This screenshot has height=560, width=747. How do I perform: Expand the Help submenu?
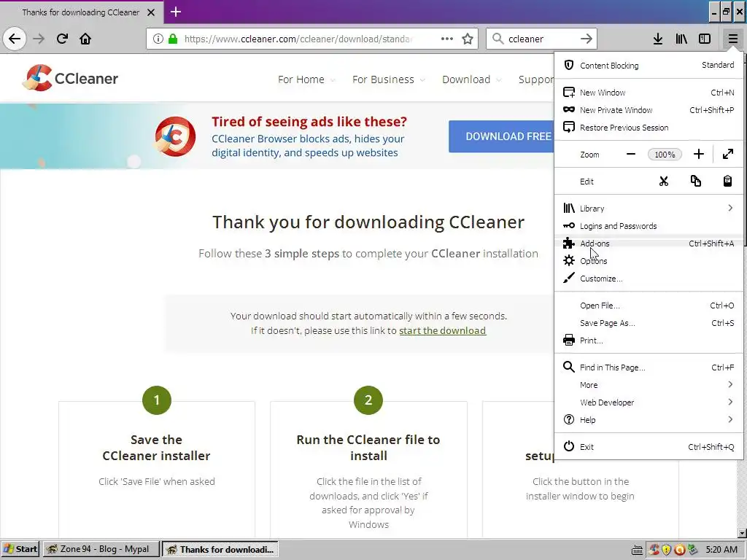[649, 420]
